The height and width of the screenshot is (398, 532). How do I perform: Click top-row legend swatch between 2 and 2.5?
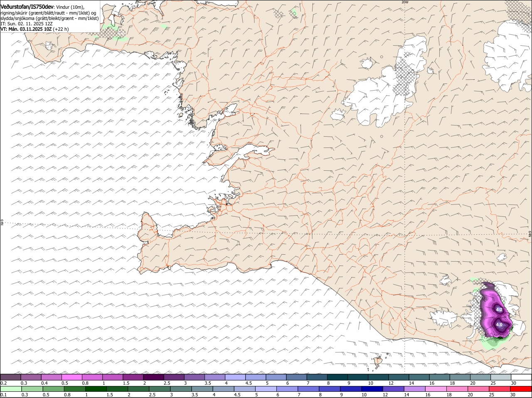click(153, 377)
